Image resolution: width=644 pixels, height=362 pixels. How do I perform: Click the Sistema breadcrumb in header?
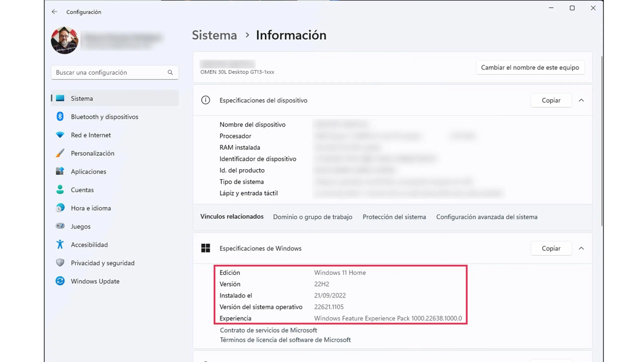pyautogui.click(x=214, y=35)
